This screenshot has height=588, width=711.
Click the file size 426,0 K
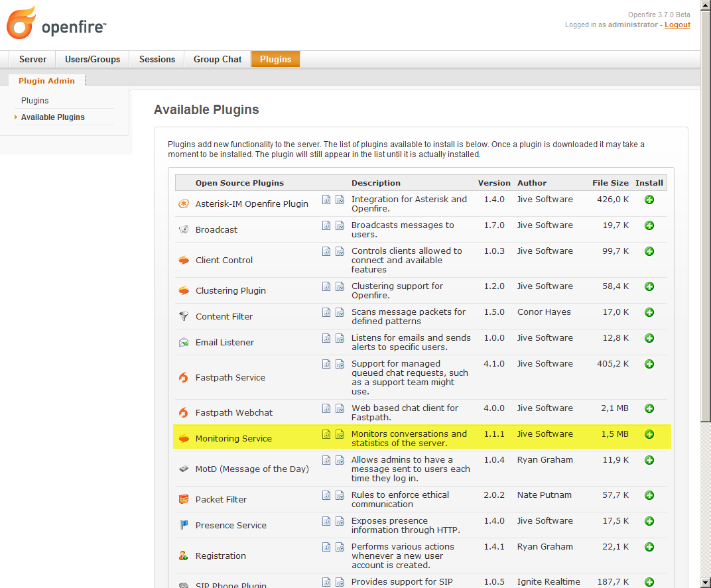pos(613,199)
